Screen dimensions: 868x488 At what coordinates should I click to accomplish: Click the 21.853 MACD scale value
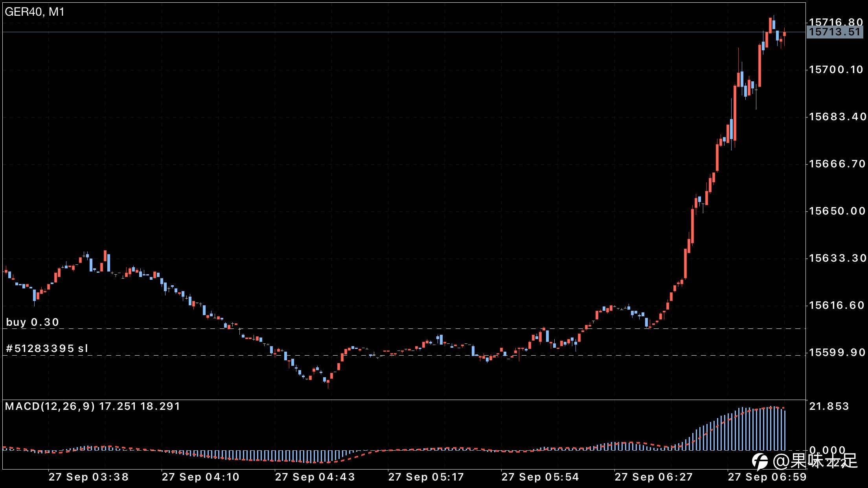pos(829,406)
